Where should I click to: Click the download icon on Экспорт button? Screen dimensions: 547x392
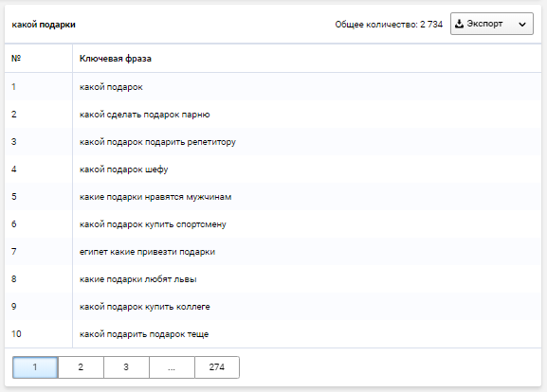click(x=460, y=24)
